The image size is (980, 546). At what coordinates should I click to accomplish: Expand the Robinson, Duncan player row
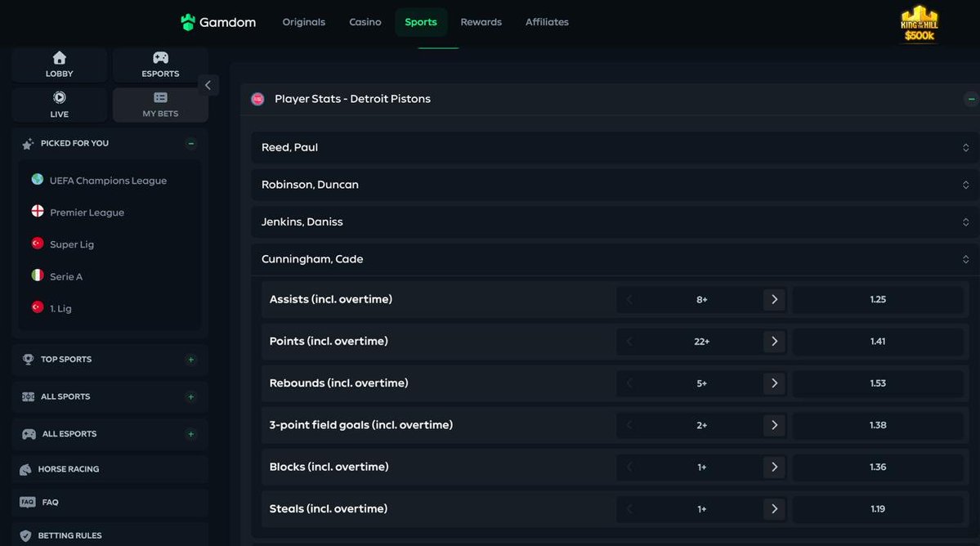pos(615,185)
